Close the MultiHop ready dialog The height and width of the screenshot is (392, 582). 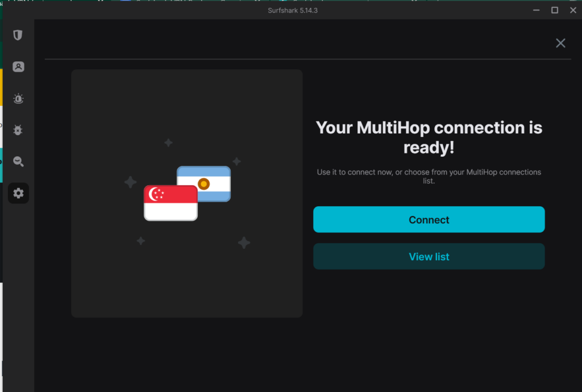tap(560, 43)
